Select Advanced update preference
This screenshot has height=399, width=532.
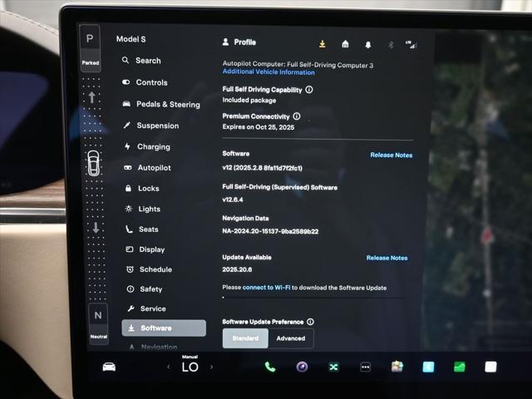tap(291, 338)
